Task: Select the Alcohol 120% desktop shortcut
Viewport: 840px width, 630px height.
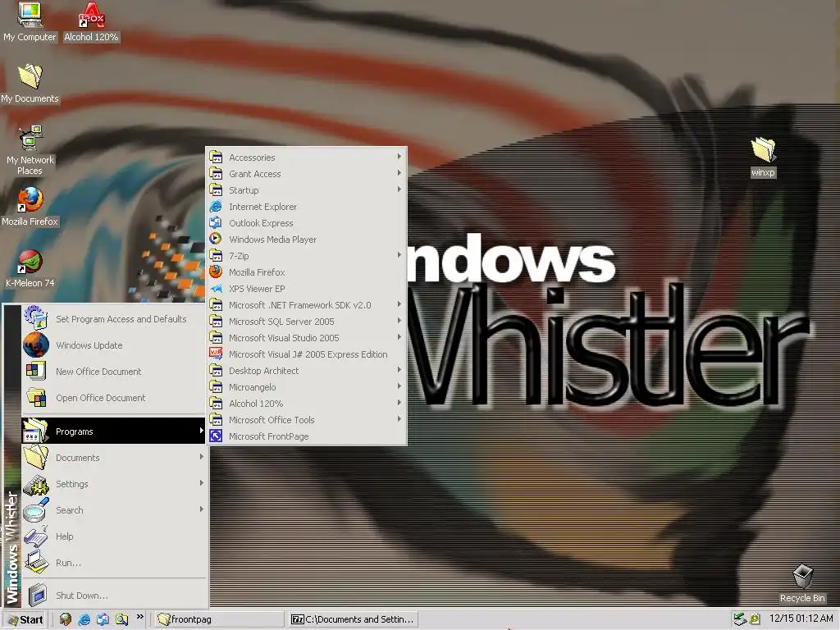Action: (x=91, y=21)
